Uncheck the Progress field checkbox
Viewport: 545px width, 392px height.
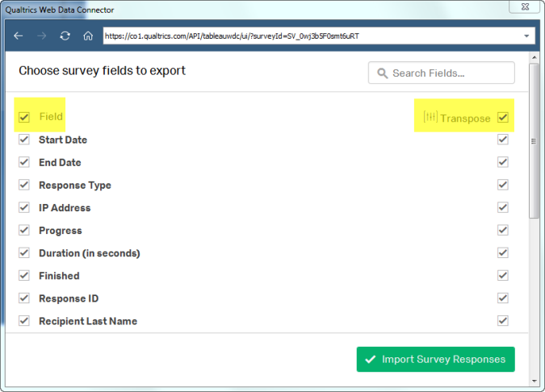click(24, 230)
